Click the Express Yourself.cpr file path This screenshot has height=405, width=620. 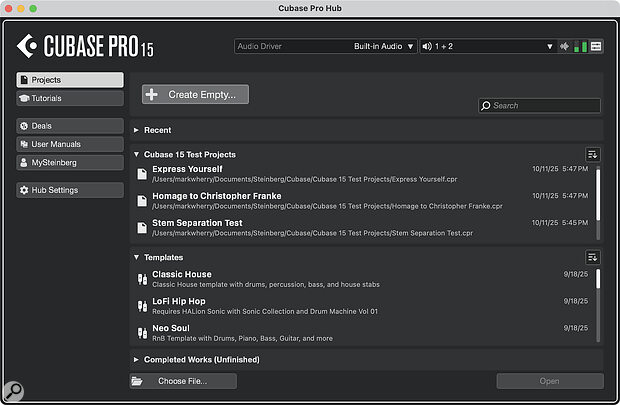(x=305, y=180)
